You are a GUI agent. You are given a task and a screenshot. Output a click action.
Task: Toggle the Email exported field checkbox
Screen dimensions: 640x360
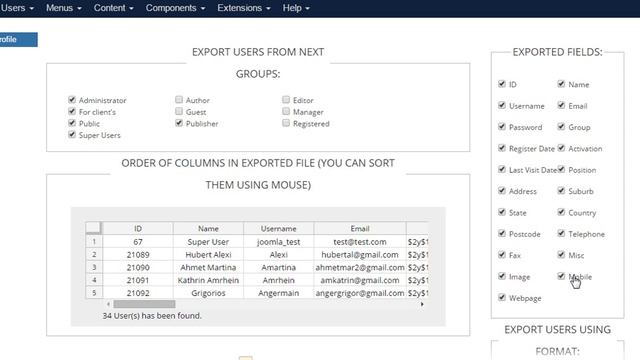coord(561,105)
